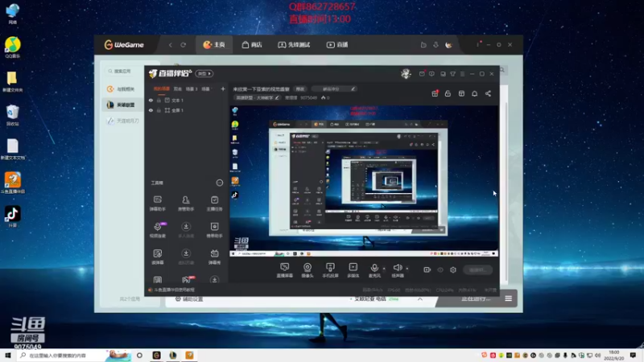This screenshot has width=644, height=362.
Task: Open WeGame 商店 tab
Action: (252, 45)
